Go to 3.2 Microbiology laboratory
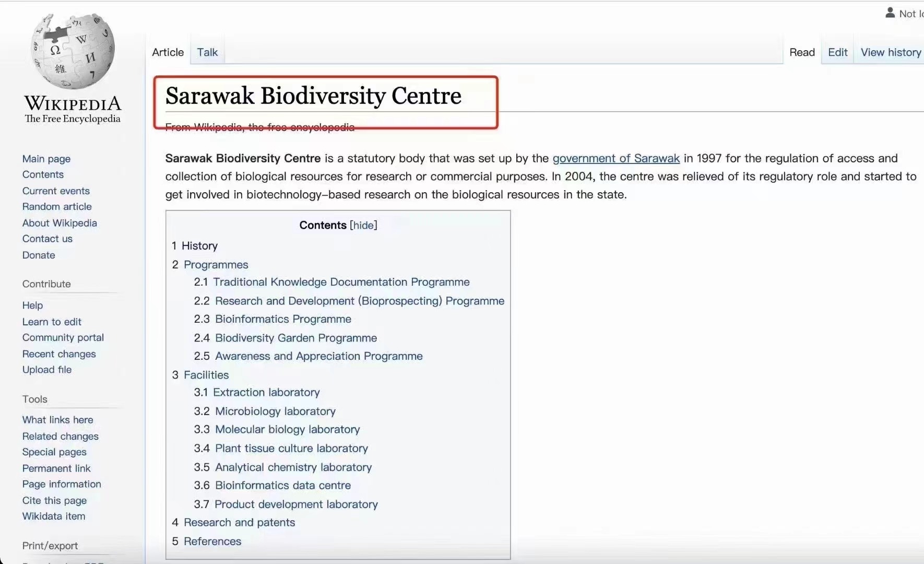924x564 pixels. tap(265, 411)
